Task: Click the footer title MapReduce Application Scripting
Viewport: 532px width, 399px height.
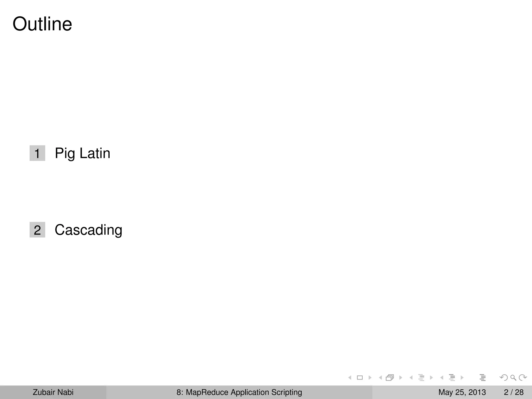Action: point(239,392)
